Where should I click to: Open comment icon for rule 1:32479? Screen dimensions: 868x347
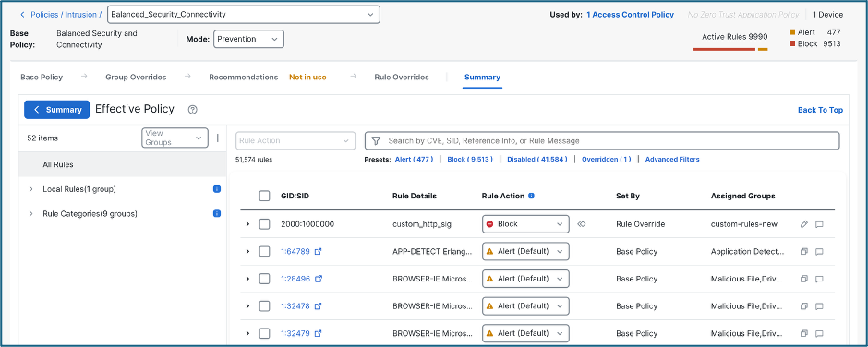819,334
